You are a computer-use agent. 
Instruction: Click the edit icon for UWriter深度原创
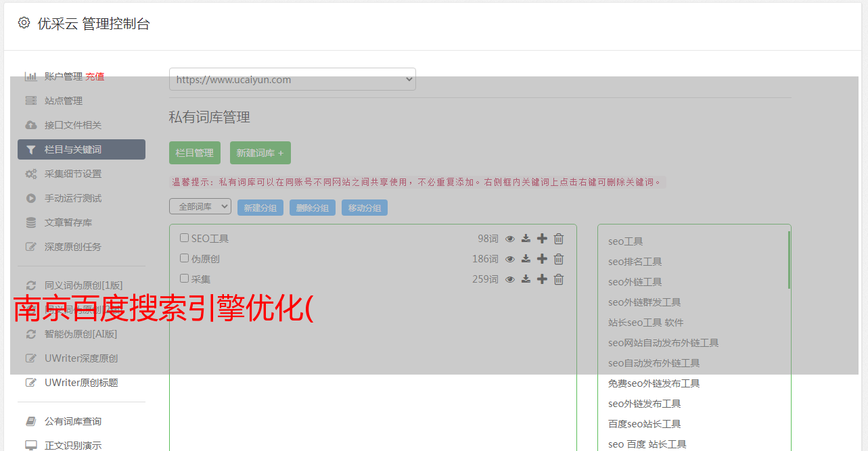tap(31, 358)
